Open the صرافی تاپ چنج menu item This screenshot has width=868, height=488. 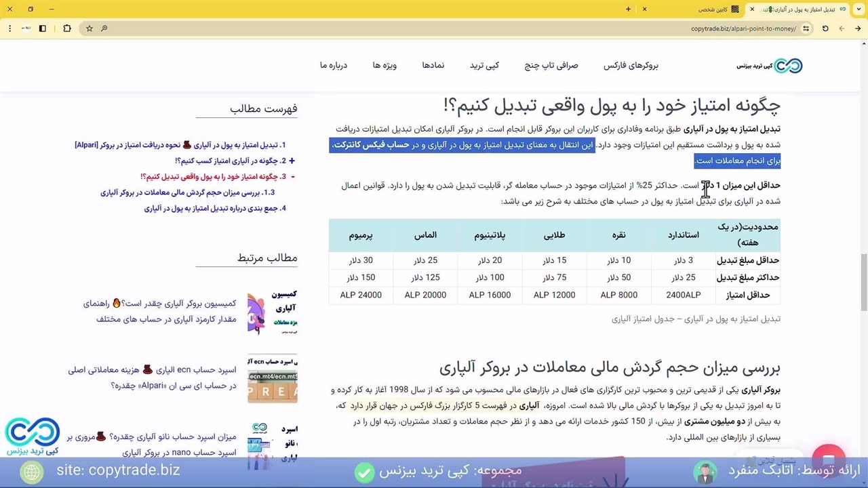(551, 66)
